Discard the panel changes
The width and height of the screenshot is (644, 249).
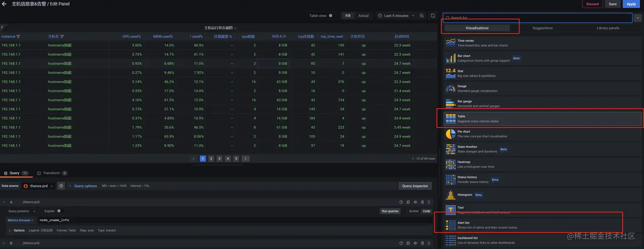pos(592,4)
